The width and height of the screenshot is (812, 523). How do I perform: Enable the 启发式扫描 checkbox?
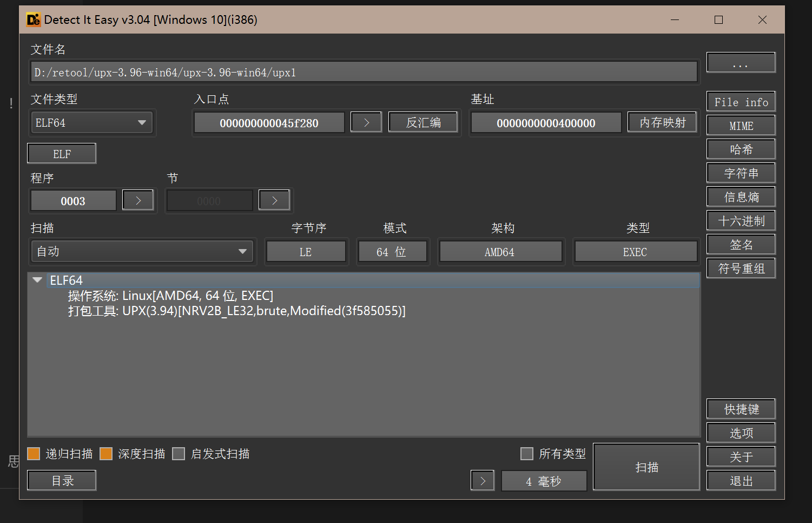(x=179, y=454)
